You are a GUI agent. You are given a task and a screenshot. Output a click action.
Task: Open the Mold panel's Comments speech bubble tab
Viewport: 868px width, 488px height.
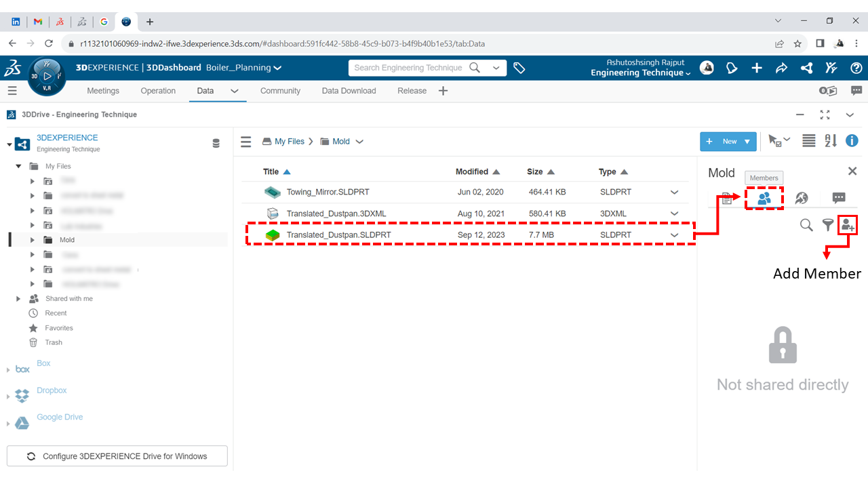point(839,198)
